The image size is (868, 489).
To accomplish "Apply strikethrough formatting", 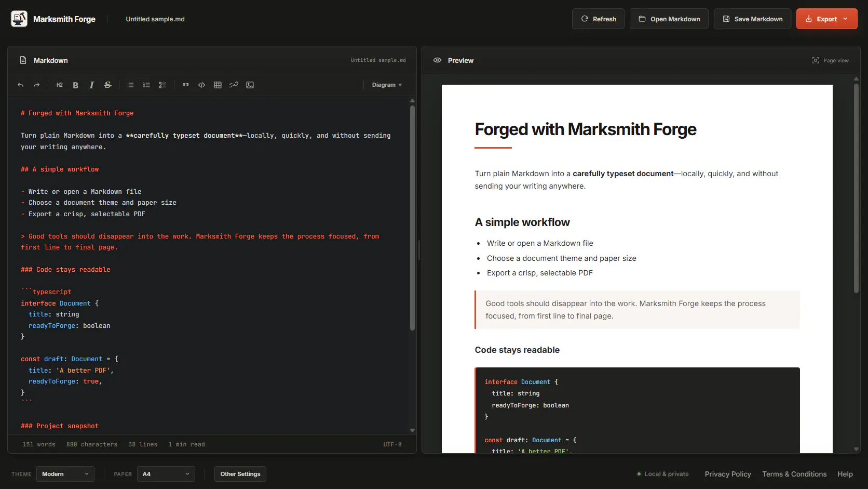I will point(108,85).
